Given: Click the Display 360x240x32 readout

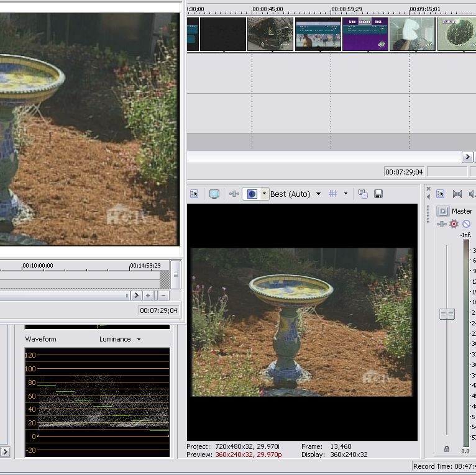Looking at the screenshot, I should pyautogui.click(x=334, y=455).
